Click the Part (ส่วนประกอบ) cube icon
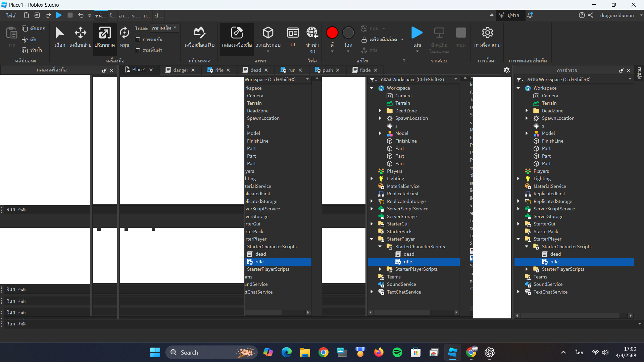This screenshot has width=644, height=362. [268, 33]
